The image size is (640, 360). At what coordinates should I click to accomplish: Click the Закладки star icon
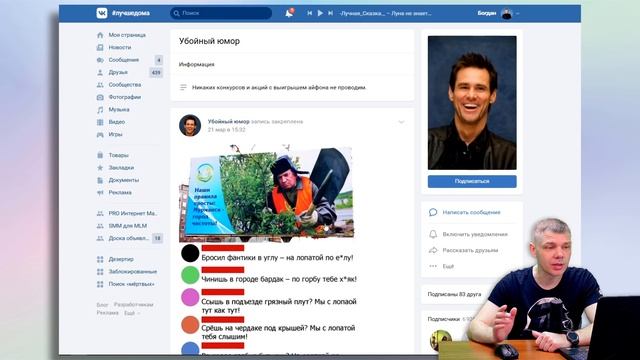coord(100,168)
